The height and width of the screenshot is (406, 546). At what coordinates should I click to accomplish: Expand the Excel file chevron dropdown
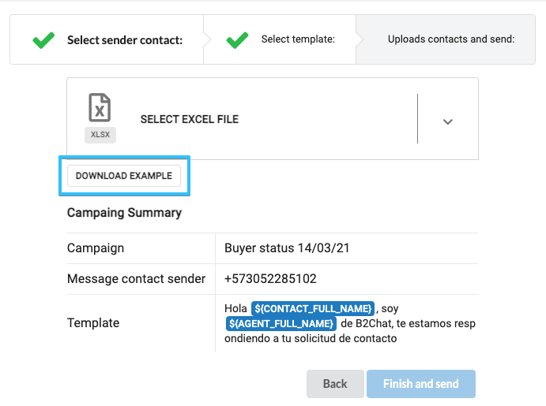(448, 122)
